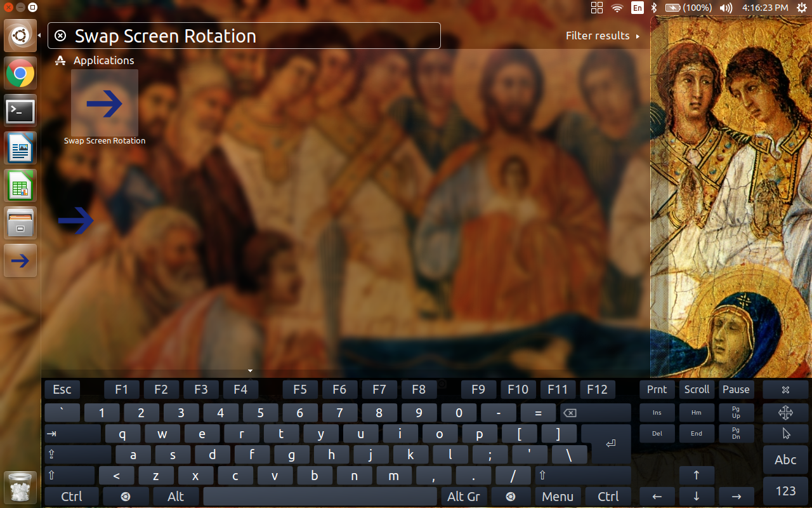Viewport: 812px width, 508px height.
Task: Open the Bluetooth indicator menu
Action: (654, 8)
